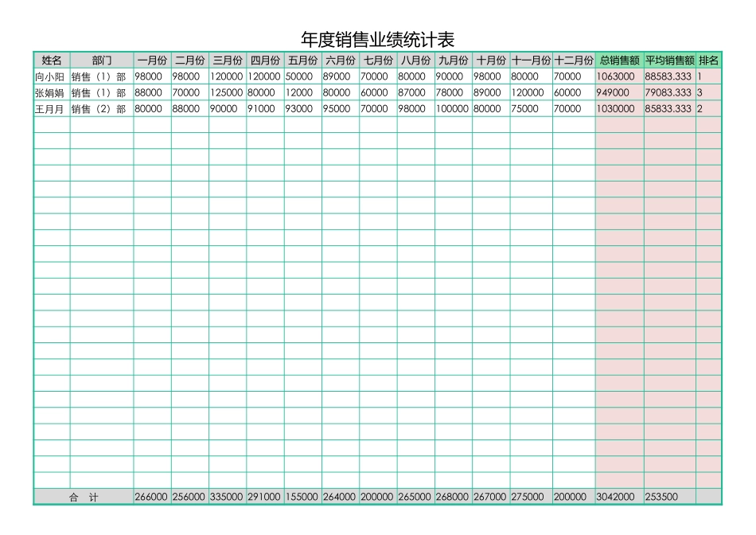This screenshot has width=756, height=535.
Task: Select the 十二月份 column header
Action: pyautogui.click(x=574, y=61)
